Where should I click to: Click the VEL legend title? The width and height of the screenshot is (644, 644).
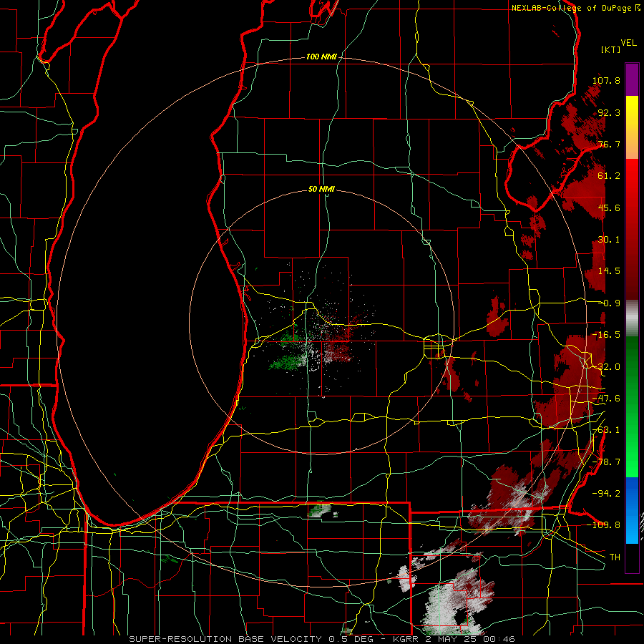tap(629, 43)
